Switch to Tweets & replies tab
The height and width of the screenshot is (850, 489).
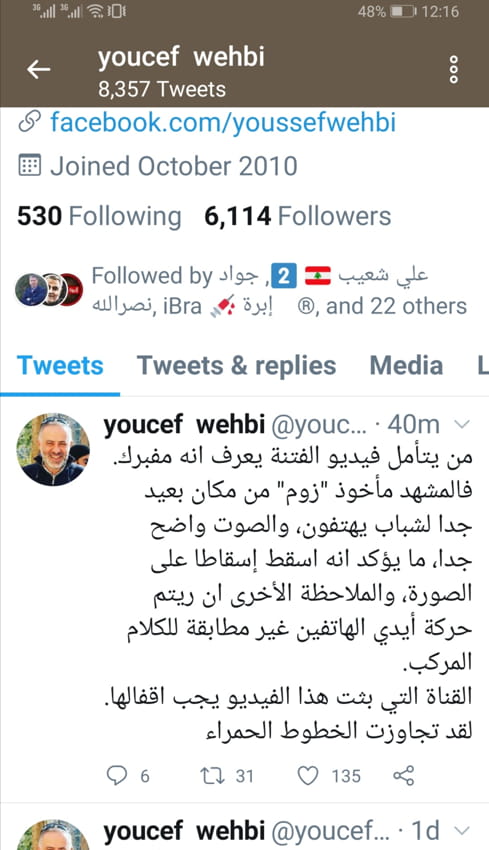point(236,365)
